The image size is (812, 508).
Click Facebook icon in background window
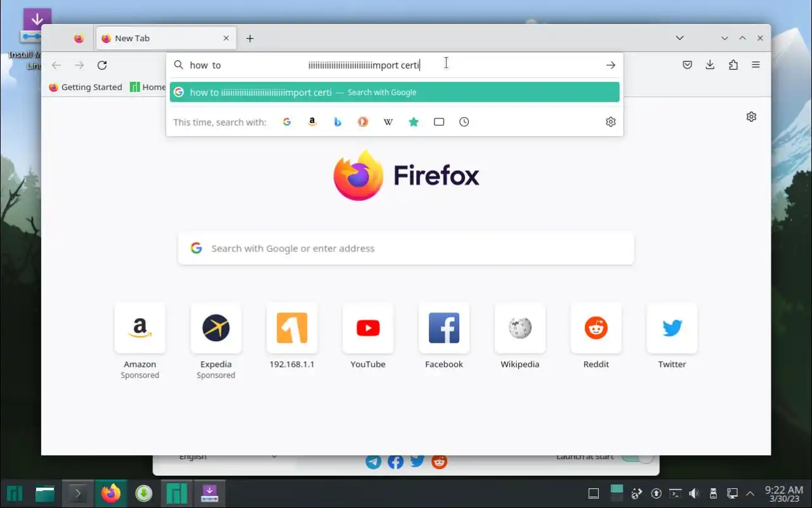pyautogui.click(x=395, y=462)
